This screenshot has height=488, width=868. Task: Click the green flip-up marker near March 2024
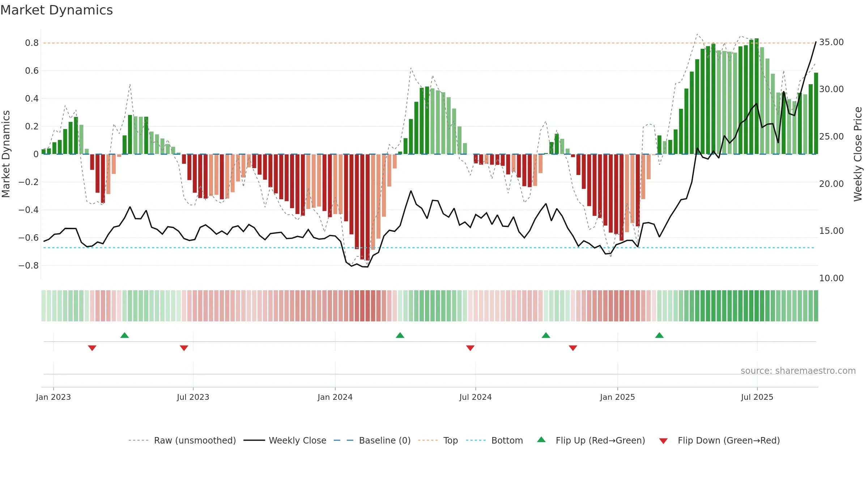[x=400, y=335]
